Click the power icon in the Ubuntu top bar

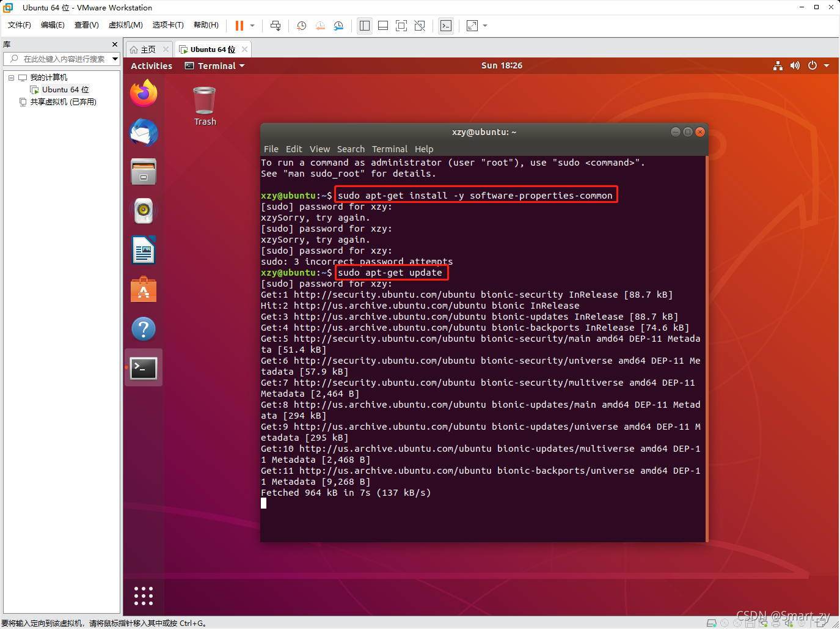tap(813, 65)
